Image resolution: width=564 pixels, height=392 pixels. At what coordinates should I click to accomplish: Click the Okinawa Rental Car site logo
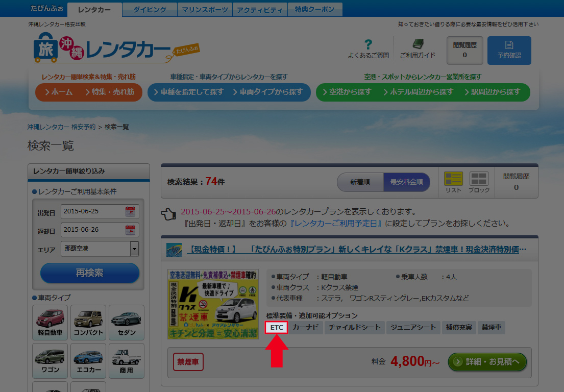coord(116,48)
